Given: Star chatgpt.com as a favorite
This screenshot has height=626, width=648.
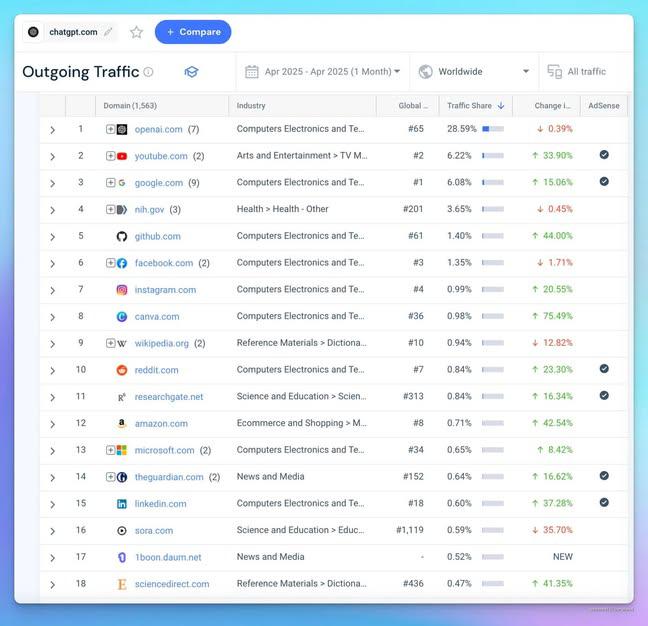Looking at the screenshot, I should pyautogui.click(x=137, y=32).
